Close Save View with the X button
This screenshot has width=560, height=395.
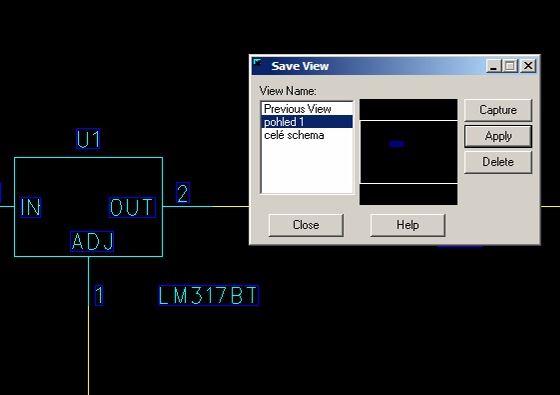tap(528, 66)
